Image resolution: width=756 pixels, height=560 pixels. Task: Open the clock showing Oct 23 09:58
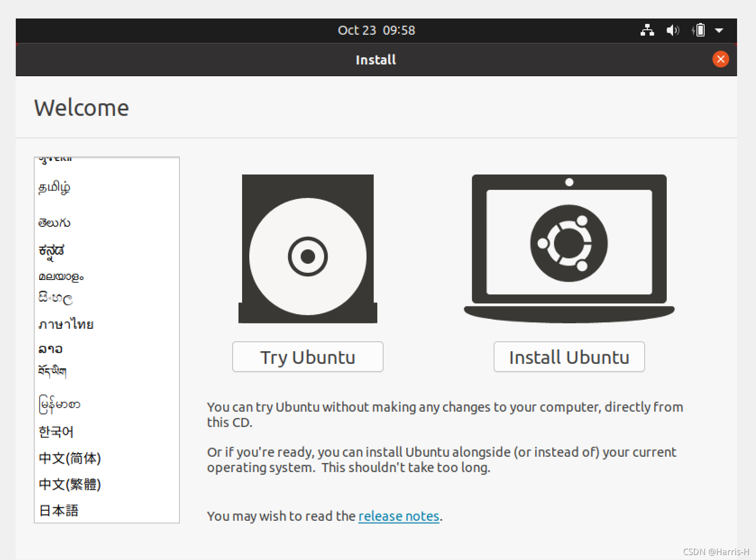[x=376, y=30]
